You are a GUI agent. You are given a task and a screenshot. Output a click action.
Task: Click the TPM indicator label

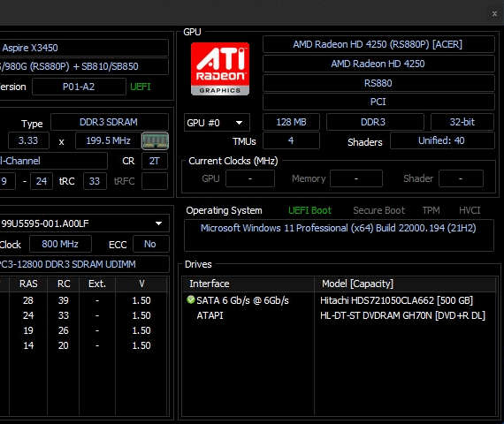tap(431, 210)
